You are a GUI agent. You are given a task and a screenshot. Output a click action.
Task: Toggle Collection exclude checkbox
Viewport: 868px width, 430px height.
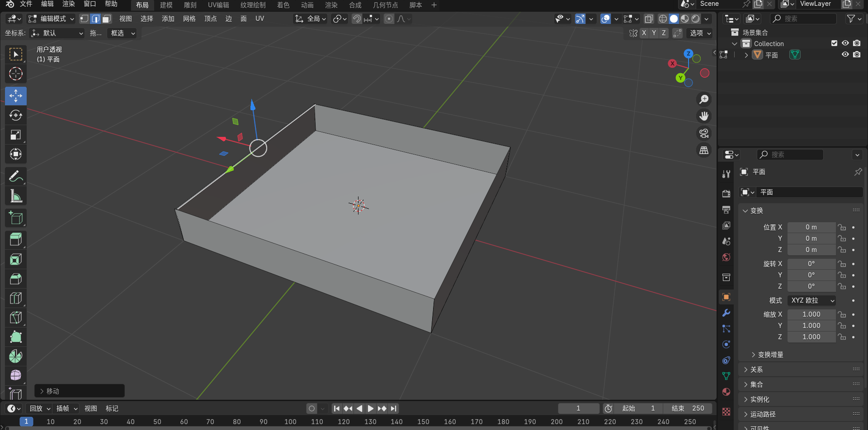pyautogui.click(x=834, y=43)
